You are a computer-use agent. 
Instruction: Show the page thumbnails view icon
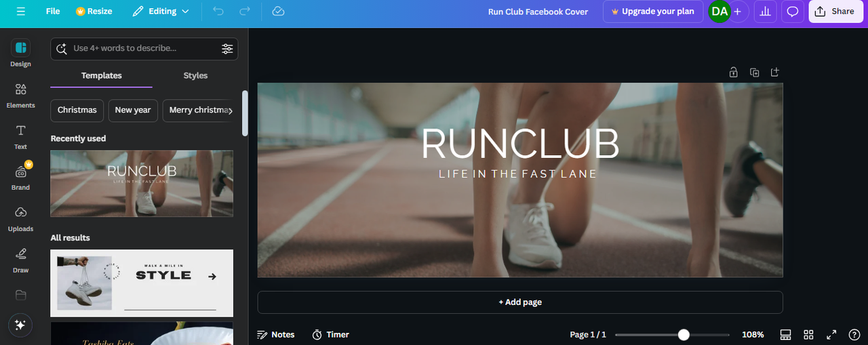[x=786, y=335]
